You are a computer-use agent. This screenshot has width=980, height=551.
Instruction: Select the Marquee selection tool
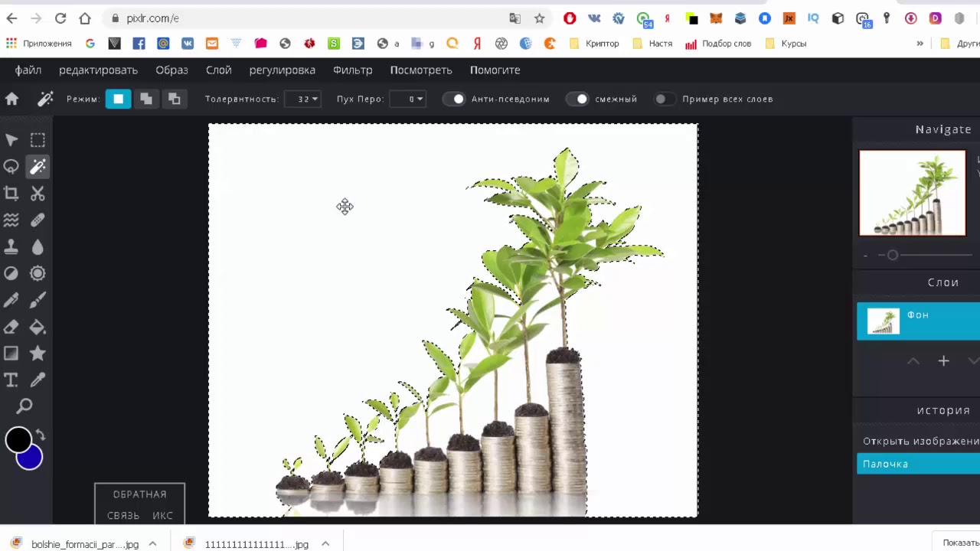click(x=38, y=140)
